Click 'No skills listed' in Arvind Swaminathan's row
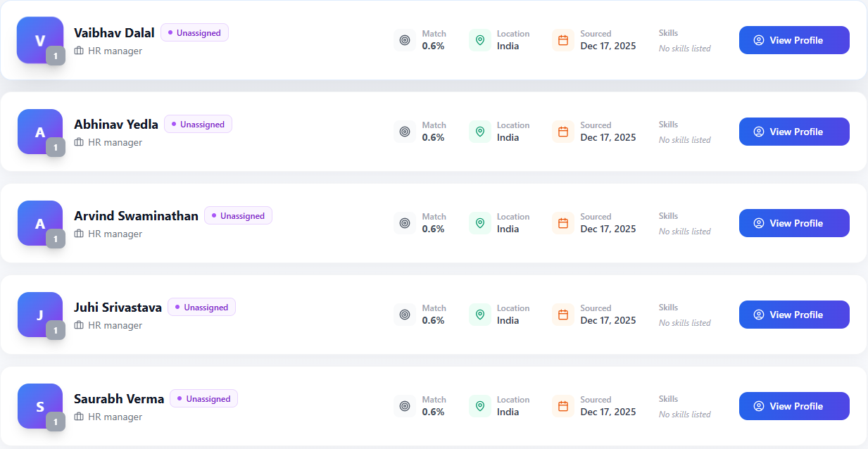This screenshot has width=868, height=449. click(685, 232)
